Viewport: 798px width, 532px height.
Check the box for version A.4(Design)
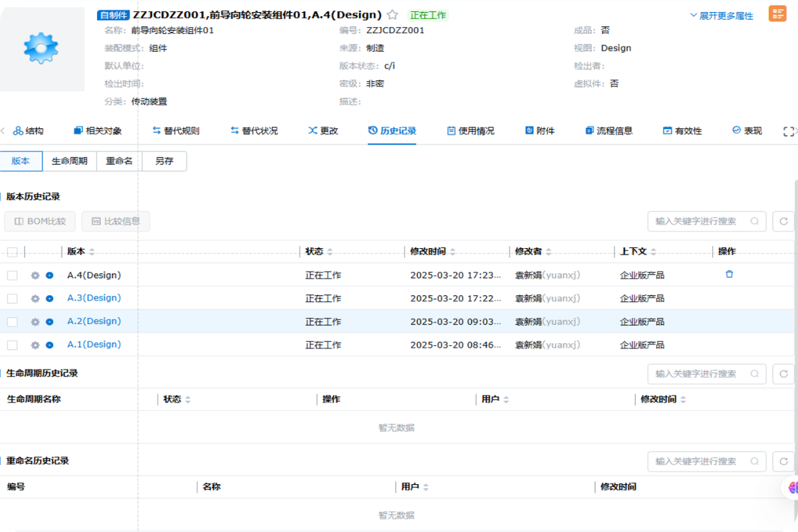[x=13, y=275]
